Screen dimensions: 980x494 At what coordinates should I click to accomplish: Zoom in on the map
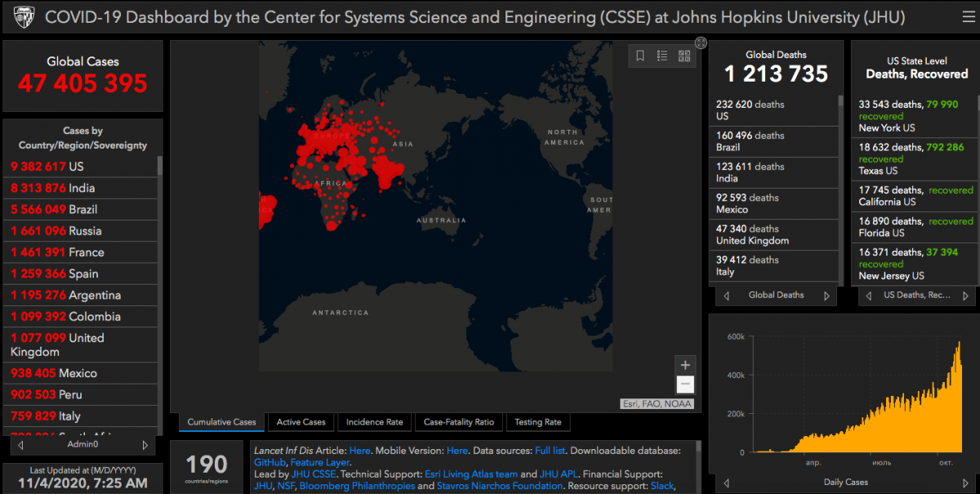(x=685, y=365)
